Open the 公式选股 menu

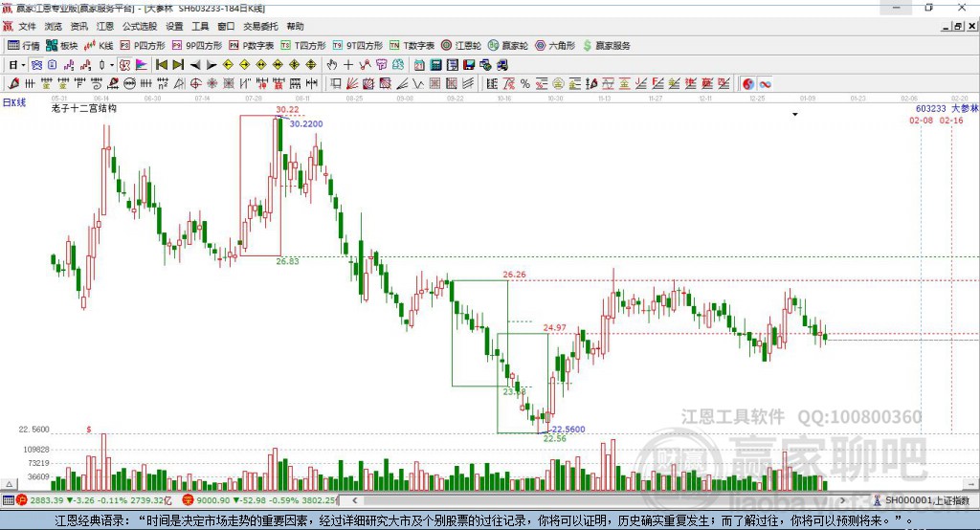140,26
